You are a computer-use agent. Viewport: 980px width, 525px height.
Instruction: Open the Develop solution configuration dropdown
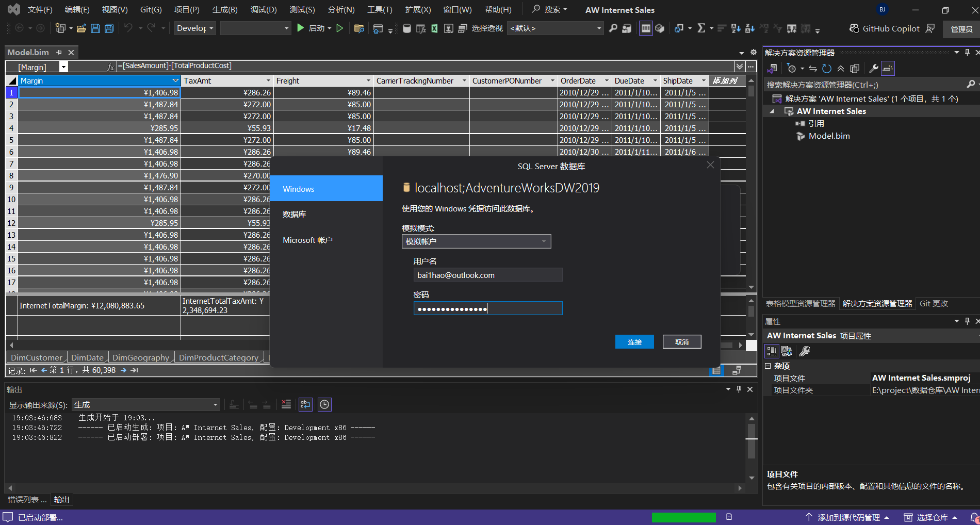(x=194, y=28)
